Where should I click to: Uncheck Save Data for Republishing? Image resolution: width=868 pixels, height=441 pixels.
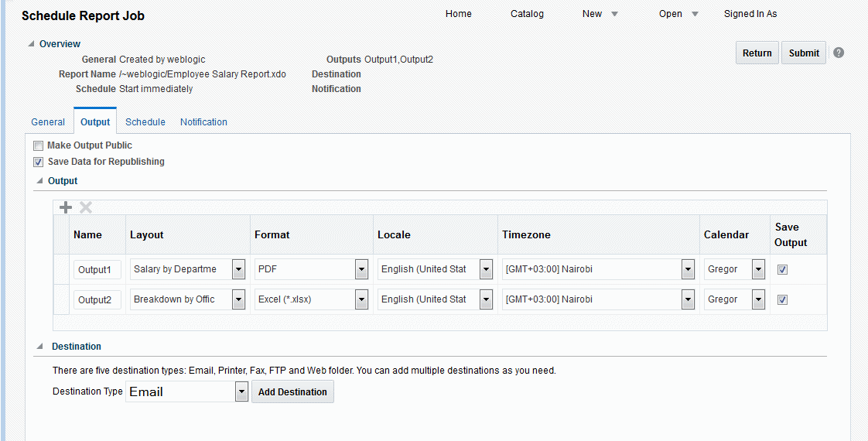click(x=39, y=162)
